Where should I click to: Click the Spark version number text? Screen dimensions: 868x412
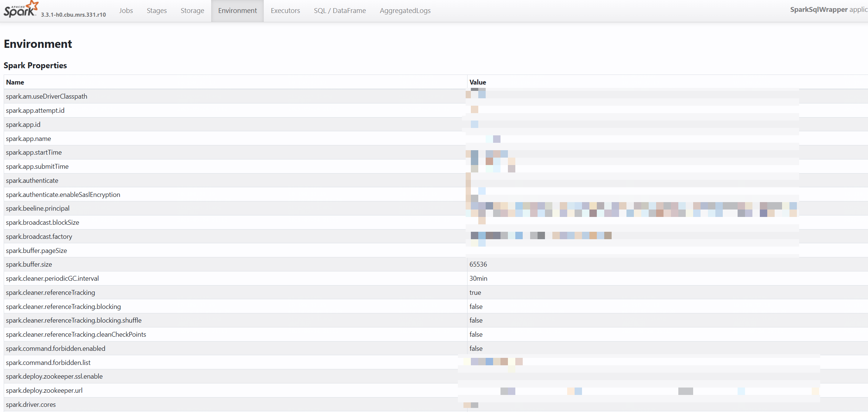(73, 15)
